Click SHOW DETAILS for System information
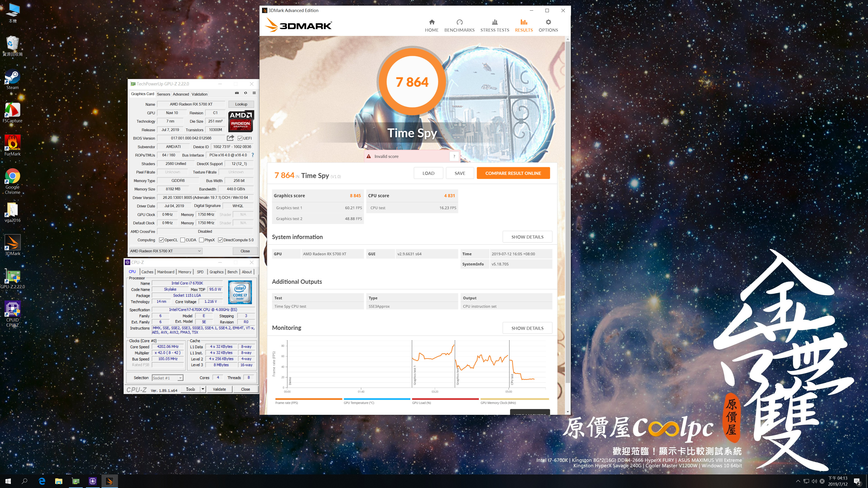Screen dimensions: 868x488 point(527,237)
